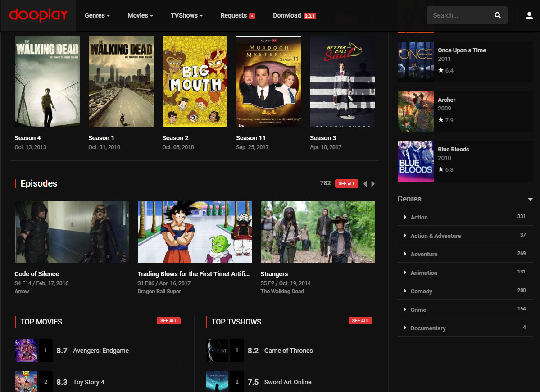
Task: Open the Genres dropdown menu
Action: 97,15
